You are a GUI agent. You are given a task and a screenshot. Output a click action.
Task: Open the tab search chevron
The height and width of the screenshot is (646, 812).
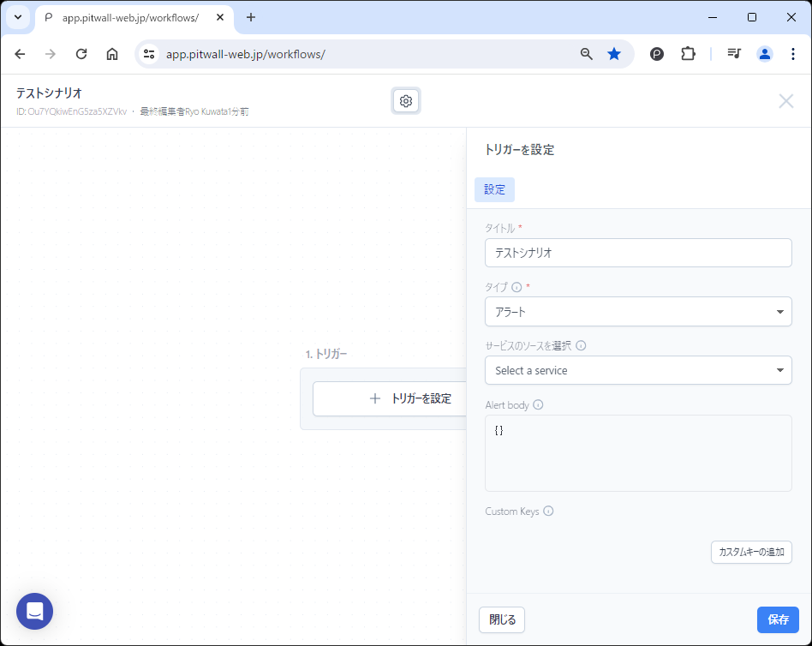point(17,17)
